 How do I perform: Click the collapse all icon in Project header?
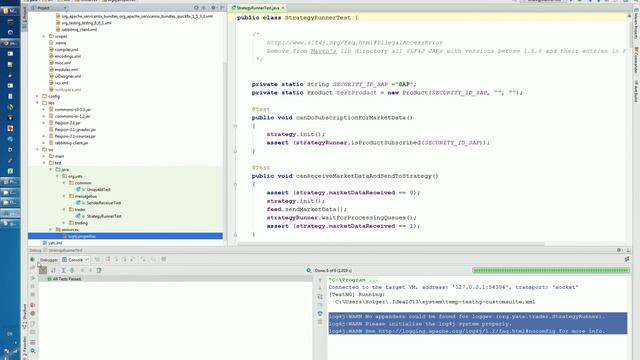coord(204,8)
